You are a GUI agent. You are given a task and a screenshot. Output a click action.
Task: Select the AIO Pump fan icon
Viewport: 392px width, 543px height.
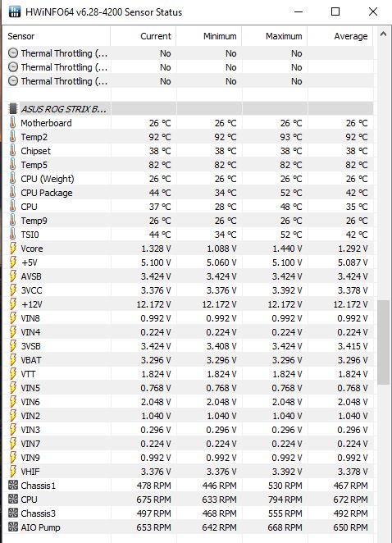tap(13, 527)
